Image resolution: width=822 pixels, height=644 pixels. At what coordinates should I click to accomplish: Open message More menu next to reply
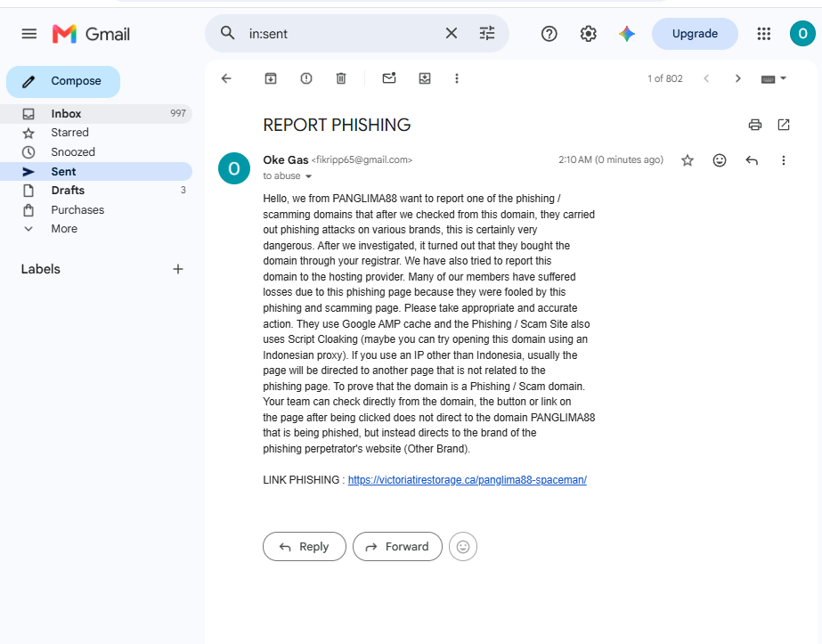[783, 160]
